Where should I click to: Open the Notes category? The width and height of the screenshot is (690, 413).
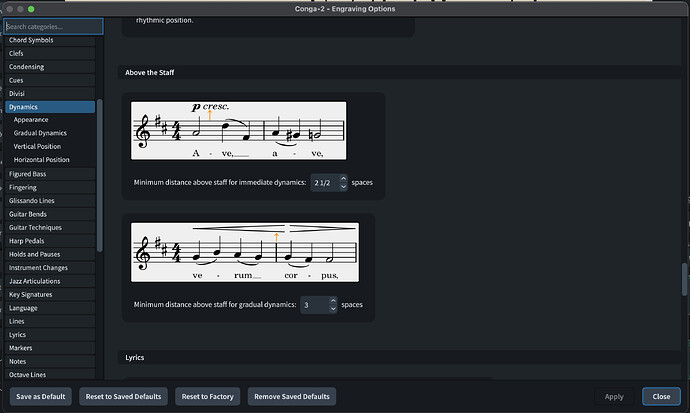click(50, 362)
